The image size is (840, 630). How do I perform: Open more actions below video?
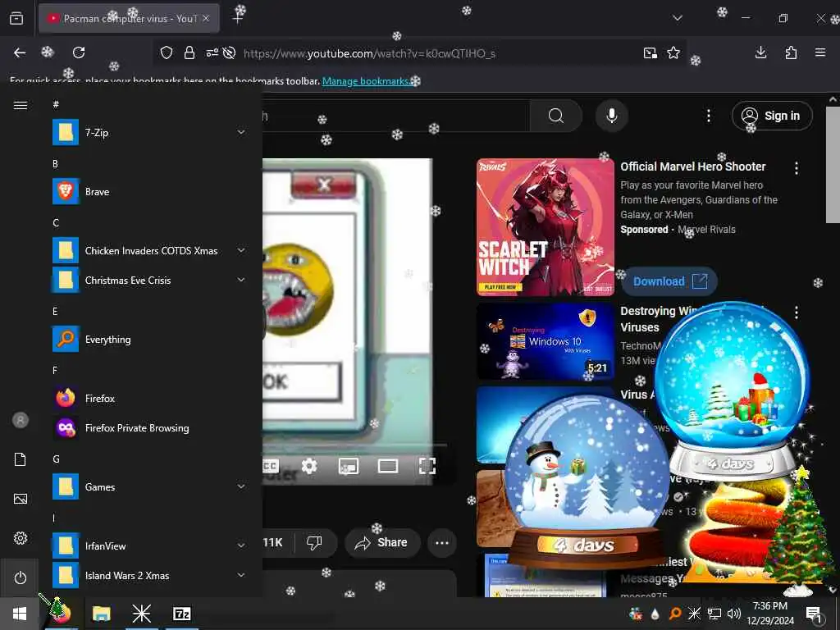coord(442,542)
